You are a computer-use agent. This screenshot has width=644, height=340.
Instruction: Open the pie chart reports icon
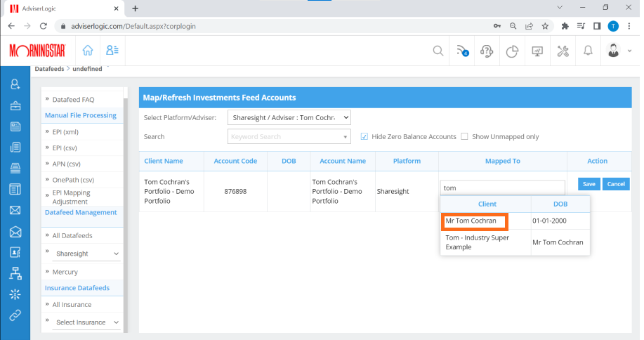512,51
